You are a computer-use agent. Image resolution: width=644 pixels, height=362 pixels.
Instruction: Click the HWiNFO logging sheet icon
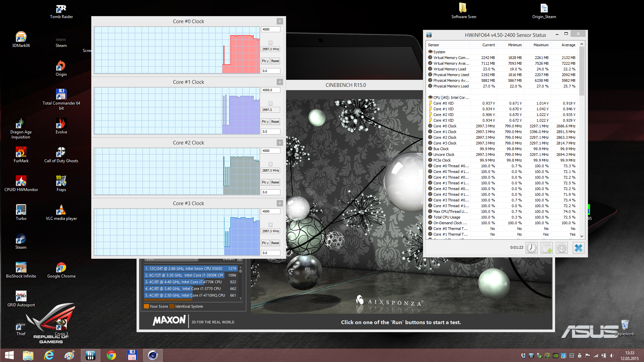coord(547,248)
